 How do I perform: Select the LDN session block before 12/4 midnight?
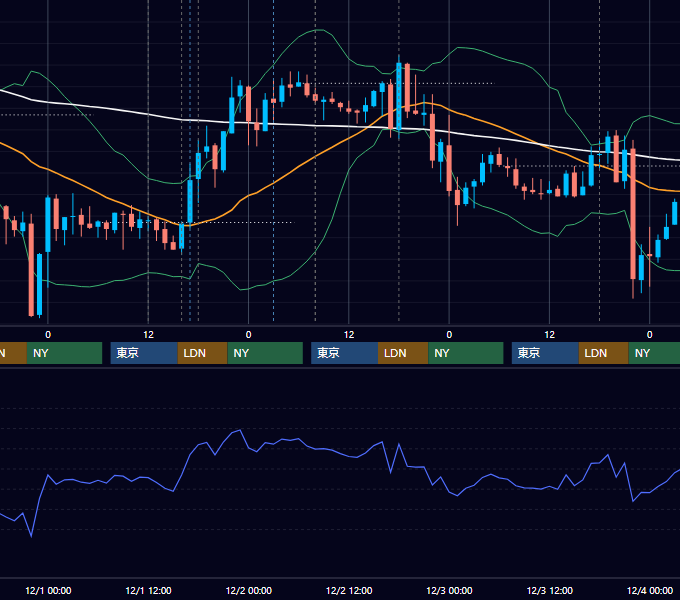click(604, 353)
